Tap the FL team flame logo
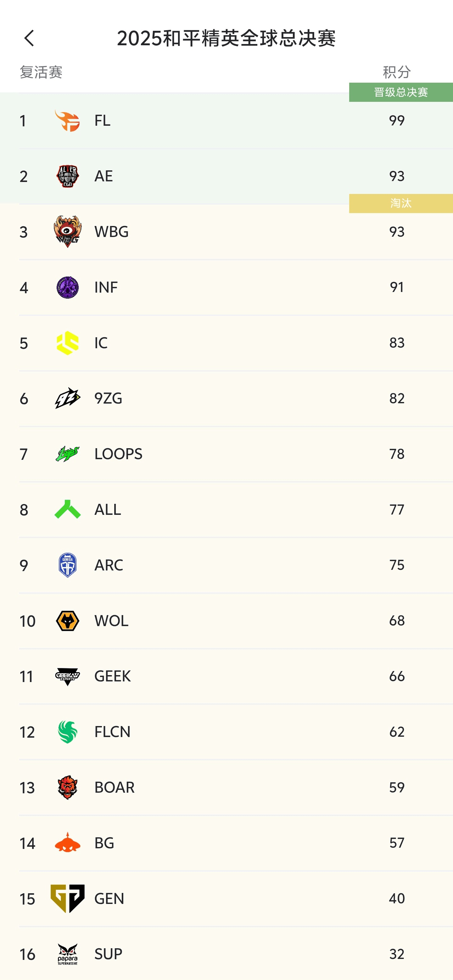 coord(67,121)
